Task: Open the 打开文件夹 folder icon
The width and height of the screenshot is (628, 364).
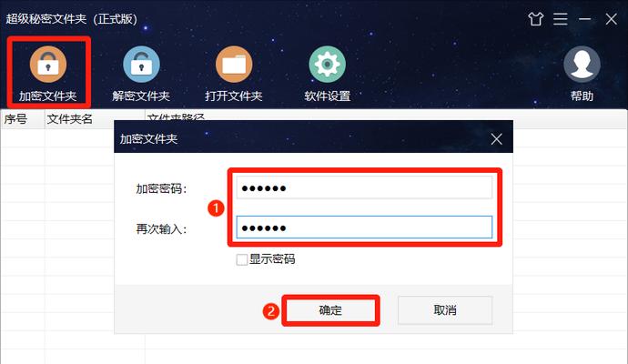Action: pyautogui.click(x=234, y=64)
